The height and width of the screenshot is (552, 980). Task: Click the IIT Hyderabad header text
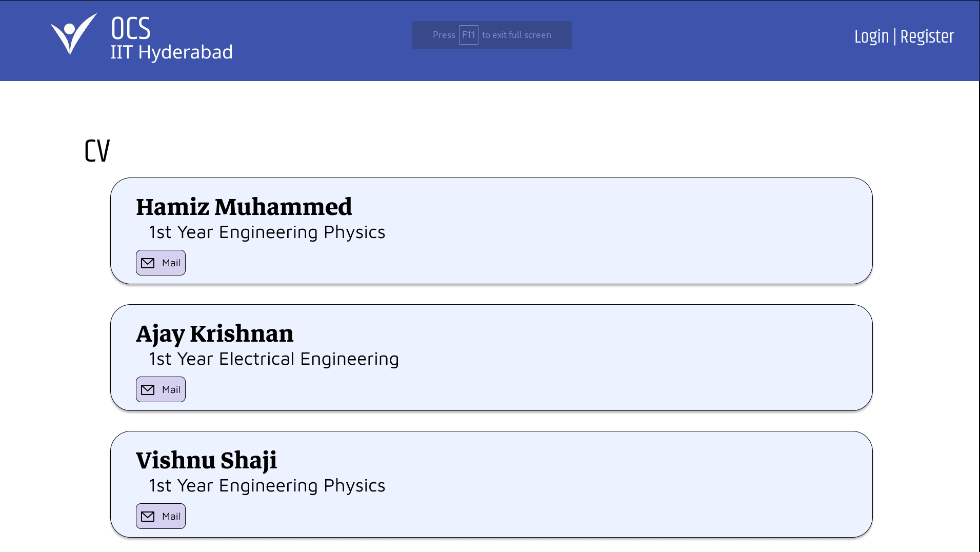171,52
